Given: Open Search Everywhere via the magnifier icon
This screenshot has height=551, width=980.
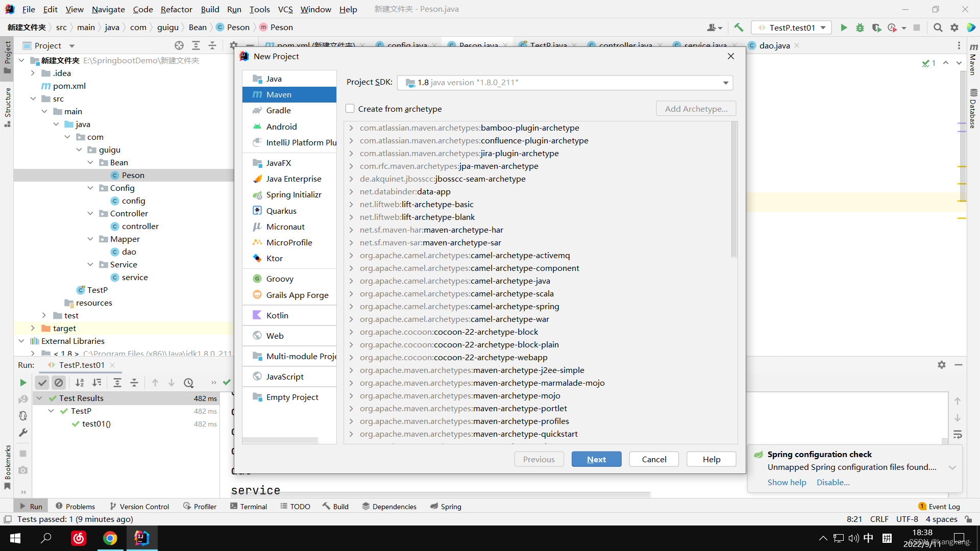Looking at the screenshot, I should point(938,28).
